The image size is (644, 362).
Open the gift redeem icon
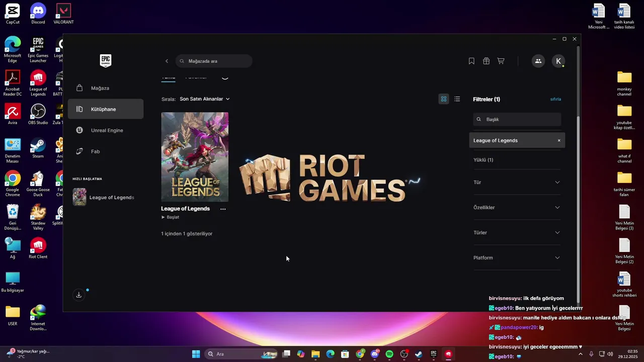click(486, 61)
